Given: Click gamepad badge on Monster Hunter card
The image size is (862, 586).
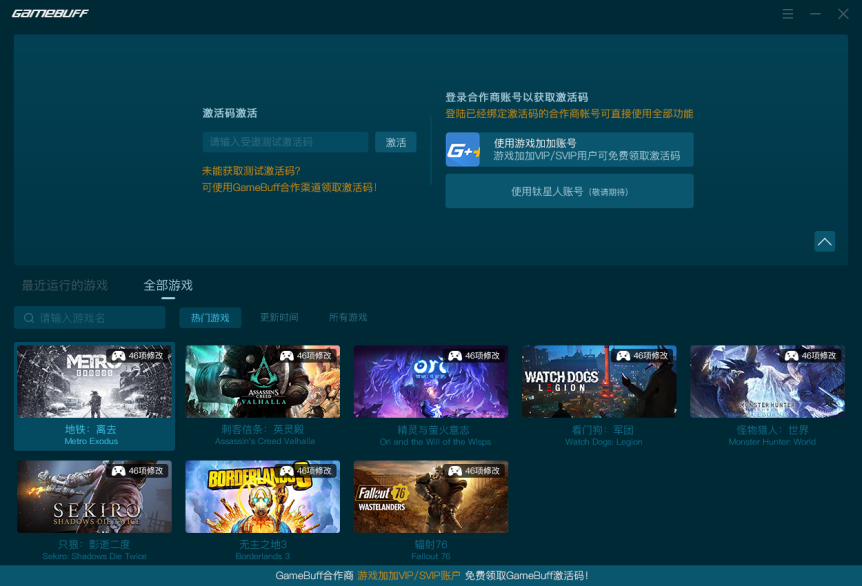Looking at the screenshot, I should [811, 356].
